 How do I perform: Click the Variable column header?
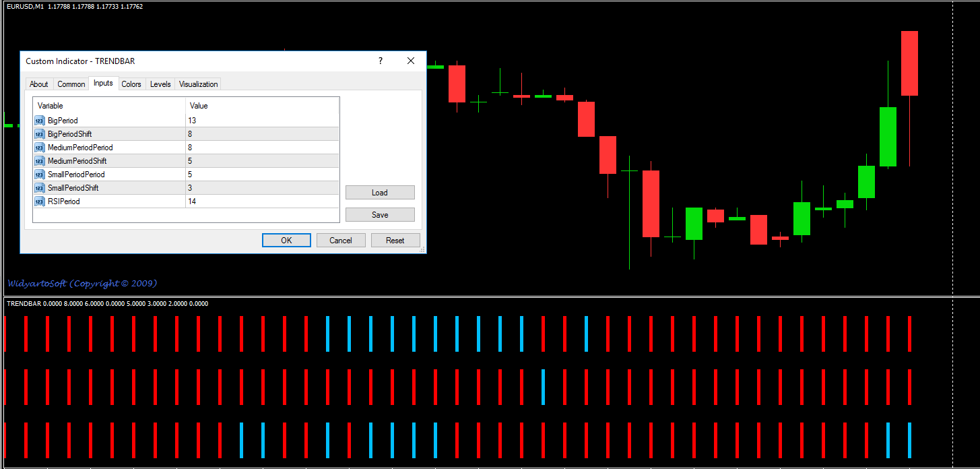pos(110,106)
